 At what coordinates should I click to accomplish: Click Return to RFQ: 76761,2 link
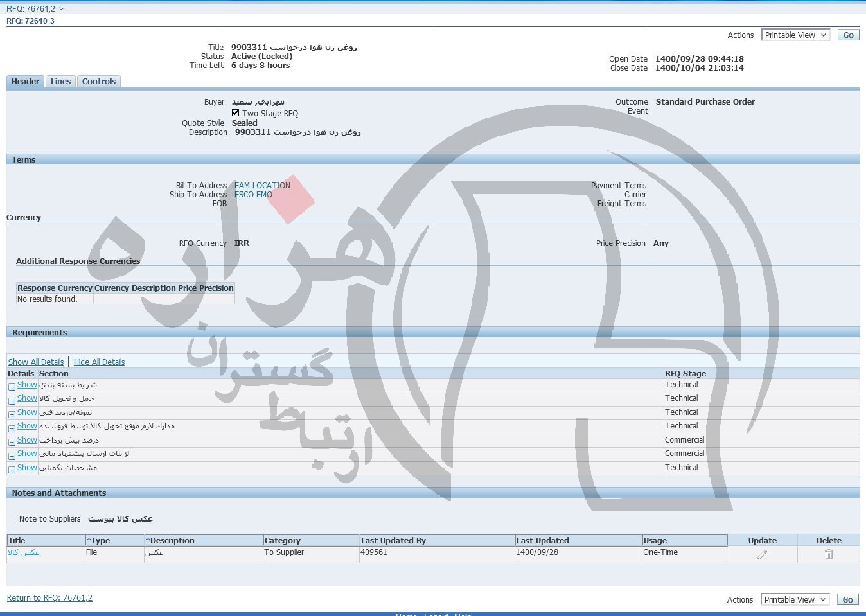pos(49,598)
